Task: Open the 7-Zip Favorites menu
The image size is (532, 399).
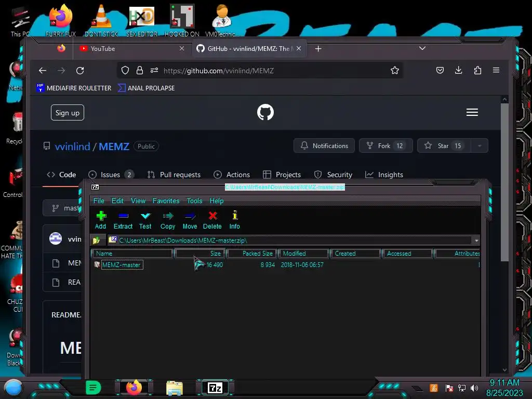Action: click(x=166, y=201)
